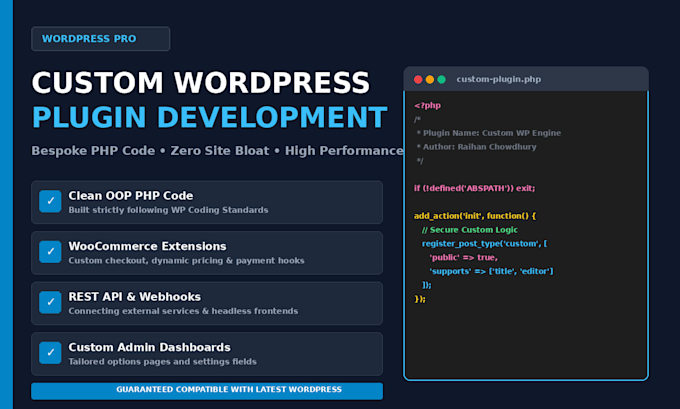Image resolution: width=680 pixels, height=409 pixels.
Task: Click the 'Clean OOP PHP Code' title
Action: click(x=131, y=196)
